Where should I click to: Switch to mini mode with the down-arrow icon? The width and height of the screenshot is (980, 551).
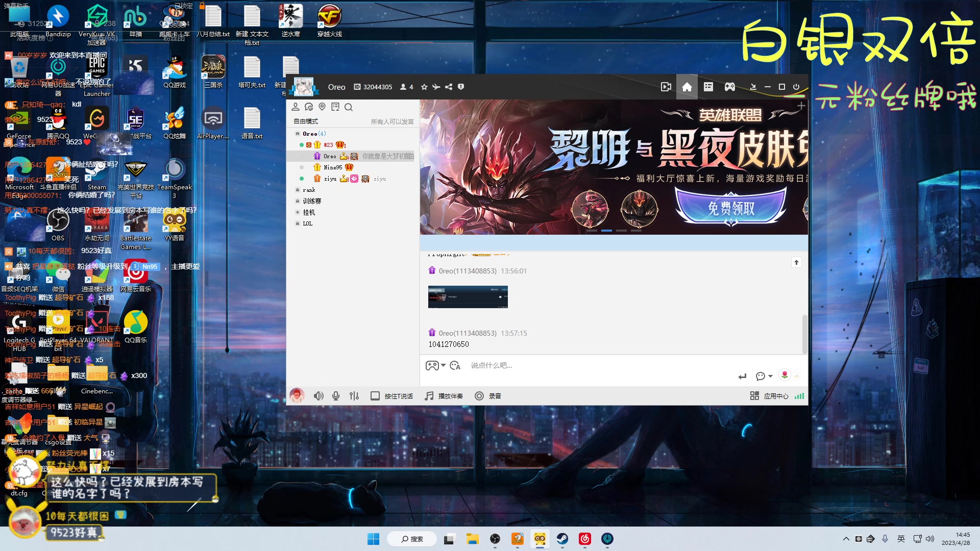[753, 87]
